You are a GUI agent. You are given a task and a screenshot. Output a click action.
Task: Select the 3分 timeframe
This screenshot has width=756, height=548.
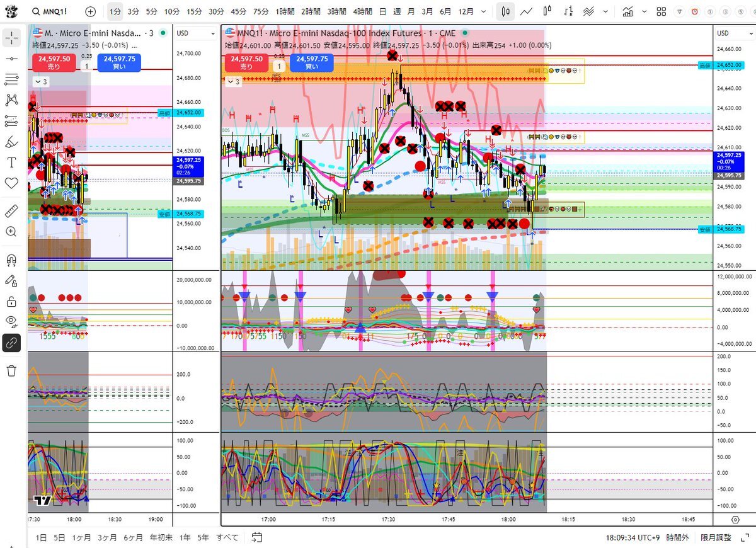133,11
